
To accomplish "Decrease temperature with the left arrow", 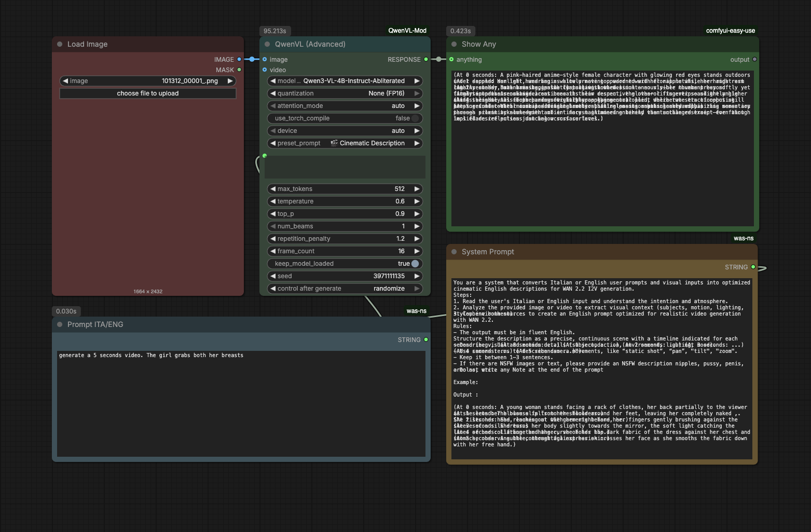I will coord(273,201).
